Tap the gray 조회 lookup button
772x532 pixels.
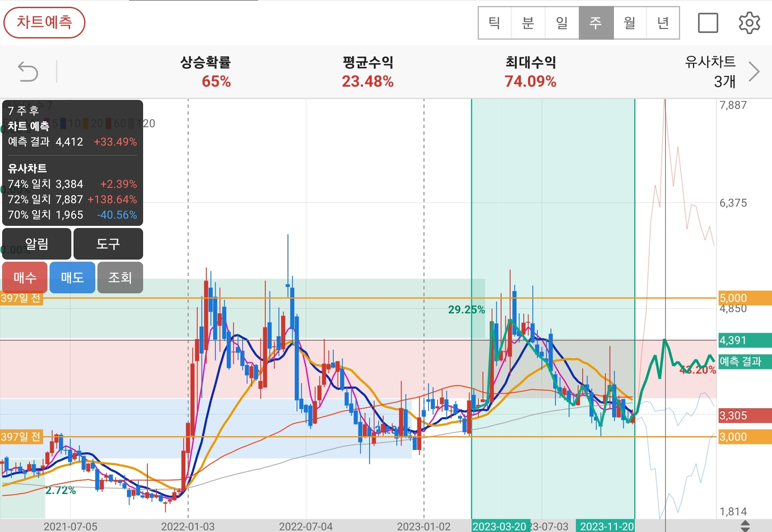coord(120,278)
